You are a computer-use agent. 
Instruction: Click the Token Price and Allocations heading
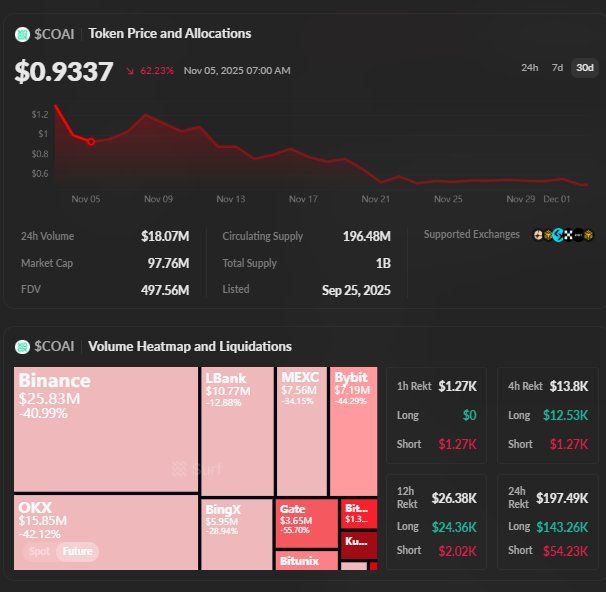click(170, 34)
